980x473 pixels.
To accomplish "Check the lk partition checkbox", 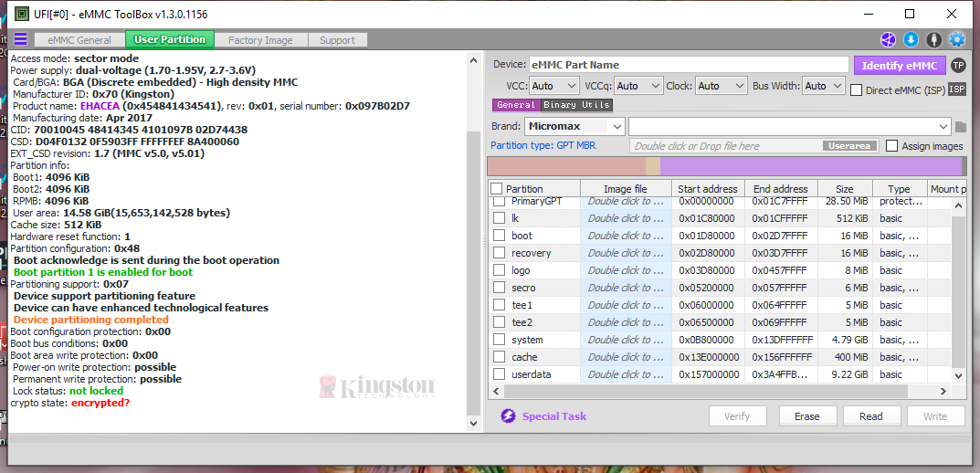I will pos(499,218).
